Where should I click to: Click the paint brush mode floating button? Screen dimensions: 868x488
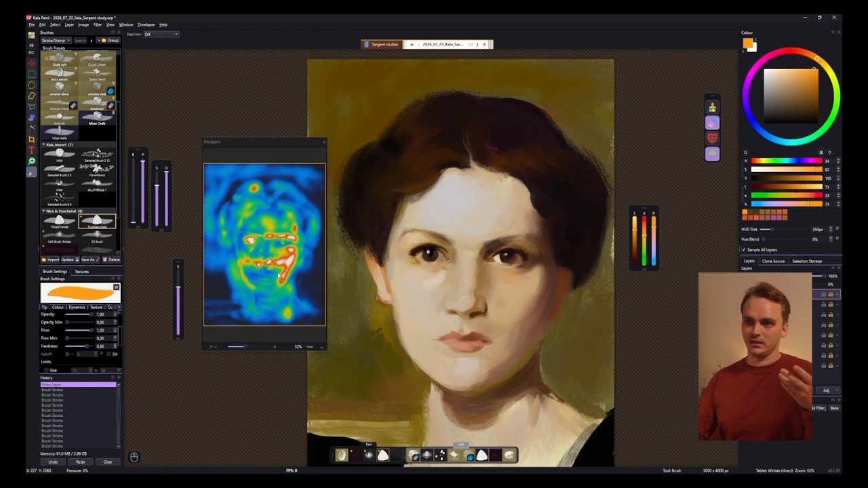[x=712, y=107]
